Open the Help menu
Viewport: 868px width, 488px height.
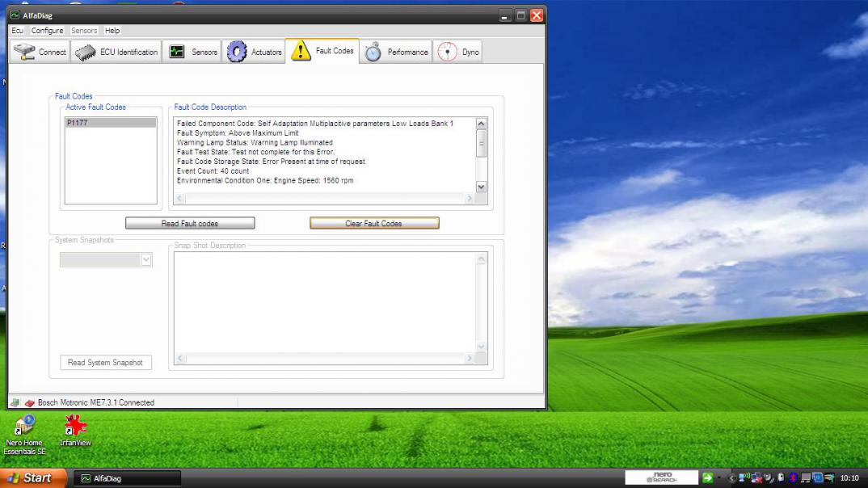112,31
